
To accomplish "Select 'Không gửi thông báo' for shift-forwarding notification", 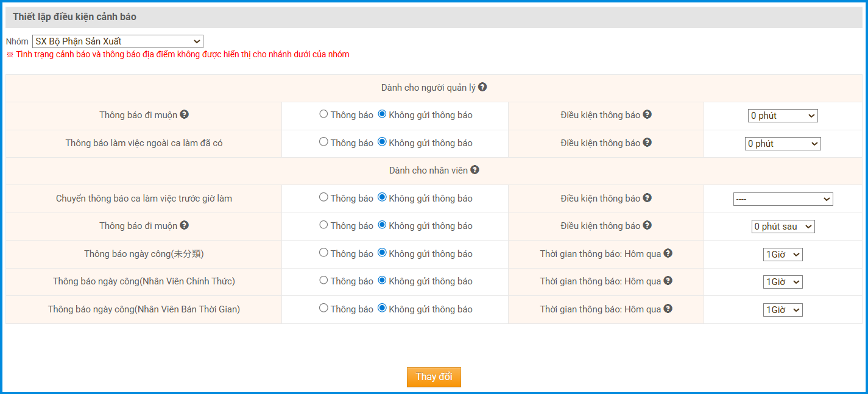I will 383,197.
